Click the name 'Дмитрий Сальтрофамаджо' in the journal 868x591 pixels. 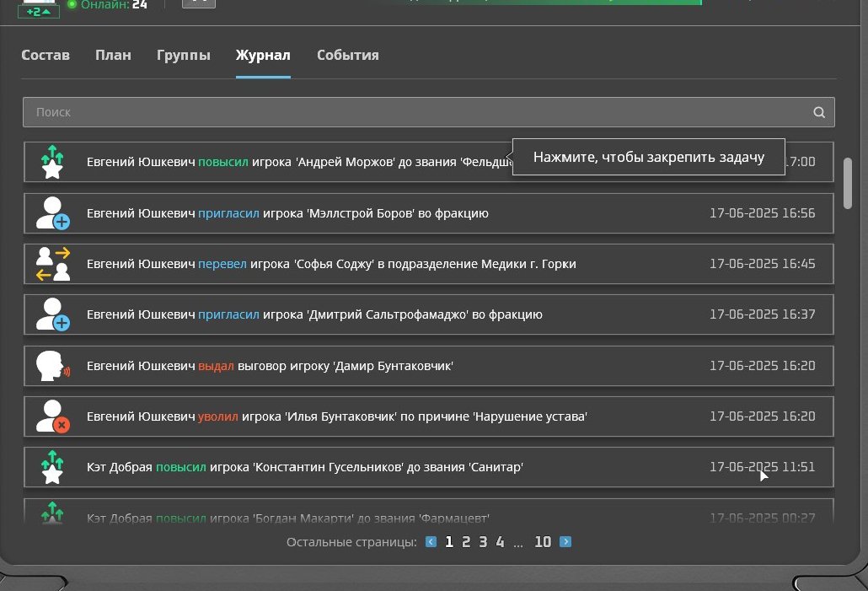[x=388, y=314]
